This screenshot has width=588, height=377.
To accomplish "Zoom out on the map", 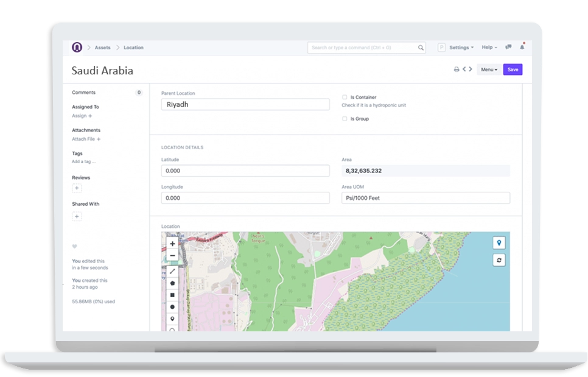I will [x=172, y=256].
